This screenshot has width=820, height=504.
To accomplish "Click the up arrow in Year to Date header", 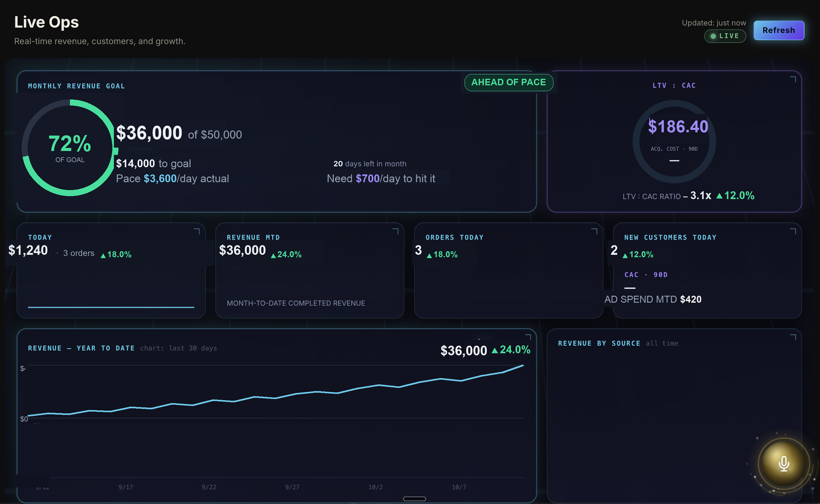I will (495, 350).
